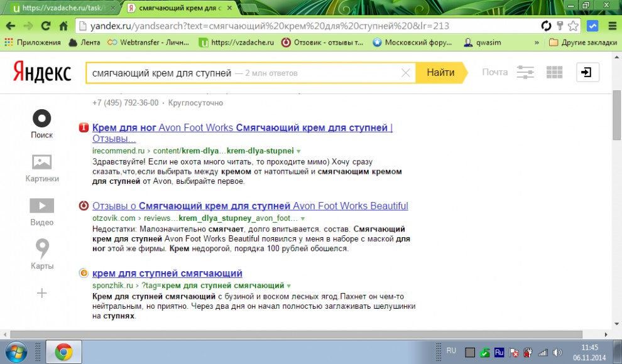Image resolution: width=622 pixels, height=364 pixels.
Task: Select the Поиск section in the sidebar
Action: 41,124
